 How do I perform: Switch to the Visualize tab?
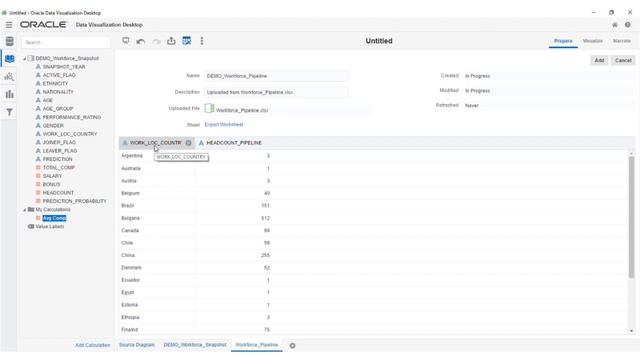(x=592, y=41)
